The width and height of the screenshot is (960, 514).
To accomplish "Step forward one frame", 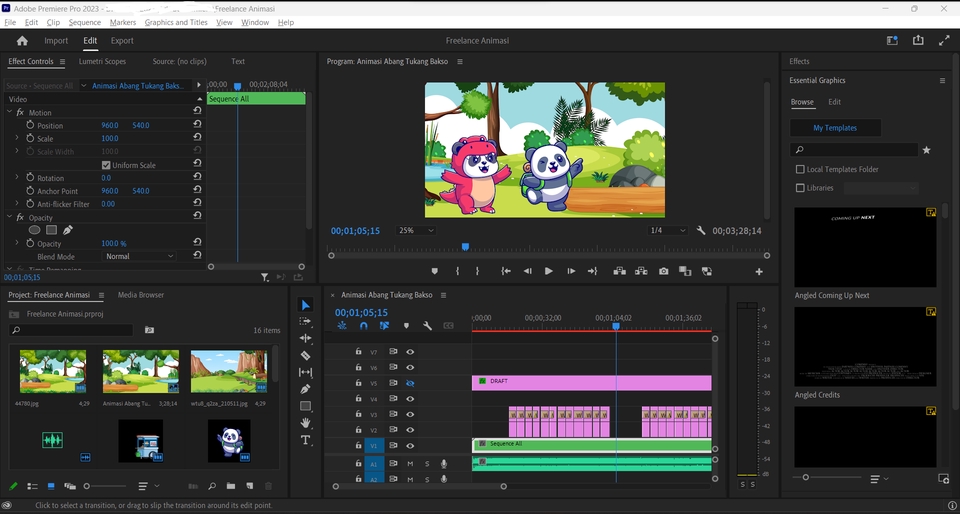I will point(571,271).
